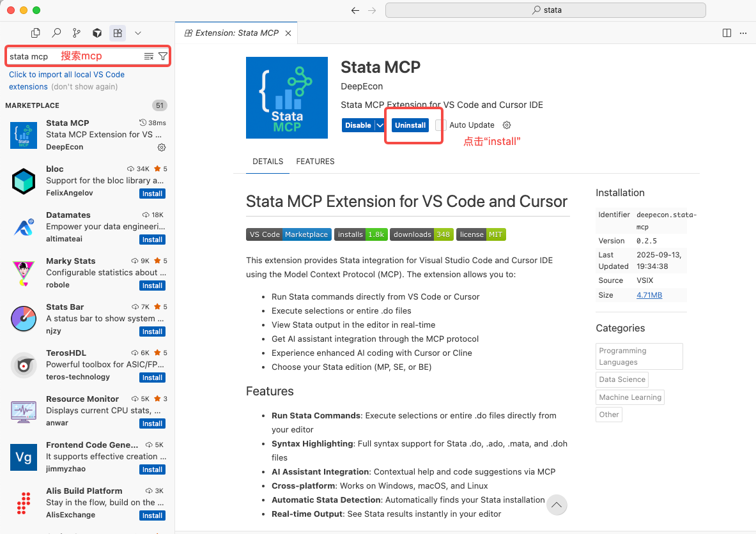This screenshot has height=534, width=756.
Task: Install the Marky Stats extension
Action: point(152,286)
